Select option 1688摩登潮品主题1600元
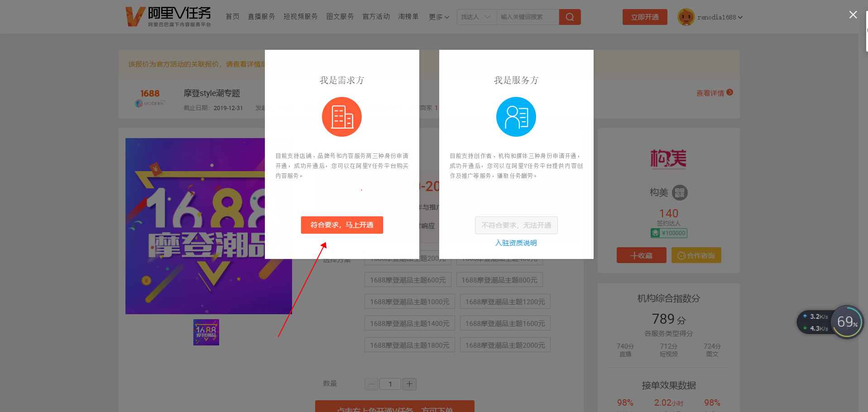This screenshot has width=868, height=412. coord(505,323)
